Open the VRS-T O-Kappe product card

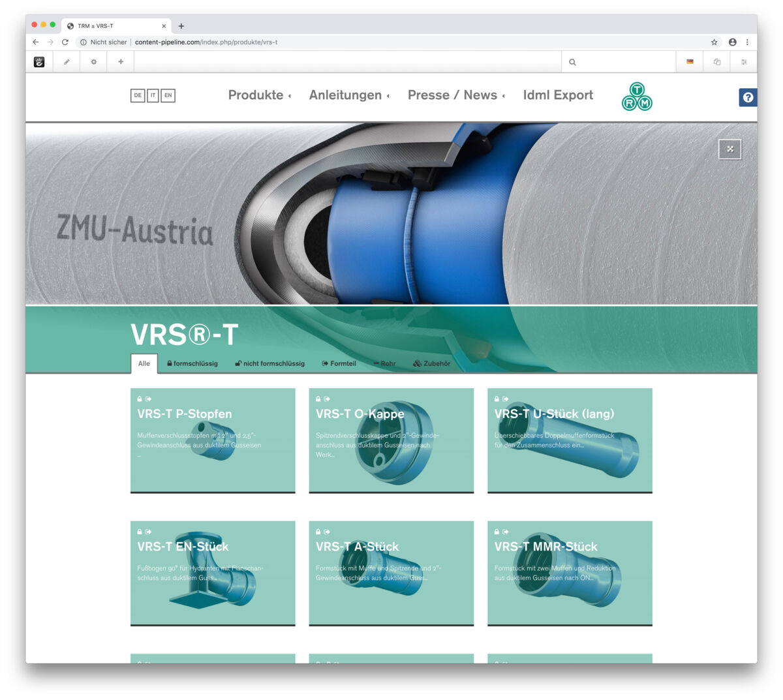click(391, 441)
